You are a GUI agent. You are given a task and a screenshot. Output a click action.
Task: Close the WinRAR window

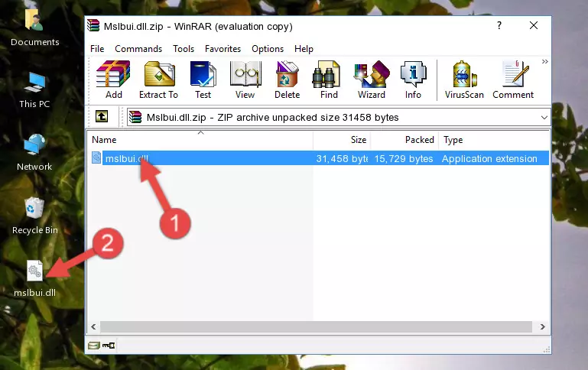tap(534, 25)
